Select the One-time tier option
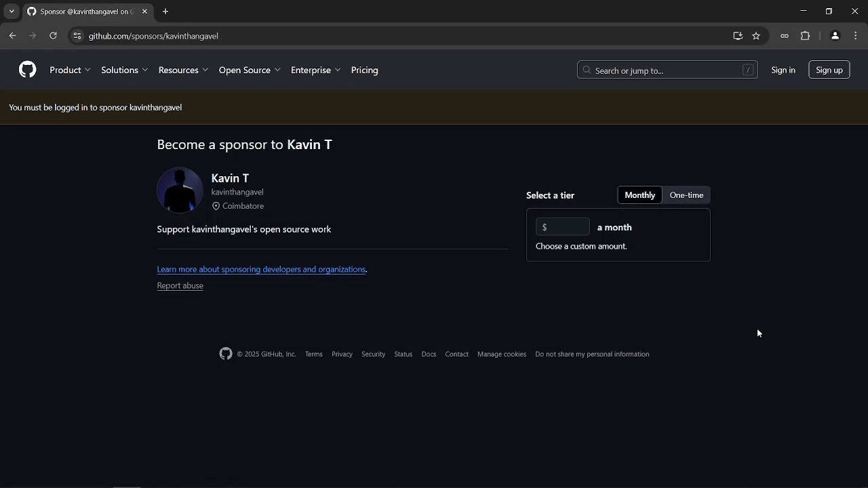Viewport: 868px width, 488px height. tap(686, 195)
